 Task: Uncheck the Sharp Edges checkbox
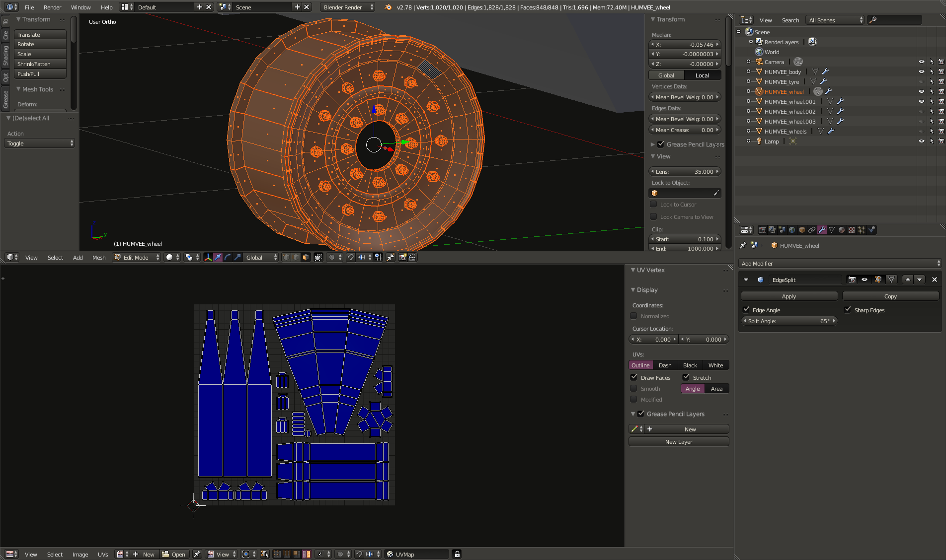pos(848,310)
